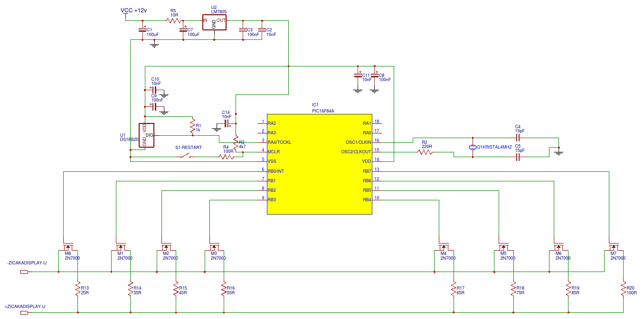Viewport: 644px width, 319px height.
Task: Select MOSFET M8 2N7000 symbol
Action: coord(68,247)
